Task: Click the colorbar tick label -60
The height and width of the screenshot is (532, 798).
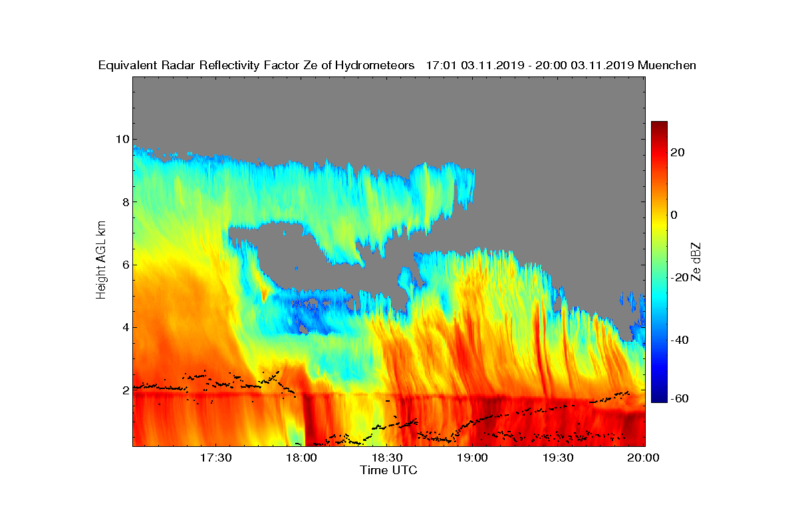Action: pyautogui.click(x=680, y=398)
